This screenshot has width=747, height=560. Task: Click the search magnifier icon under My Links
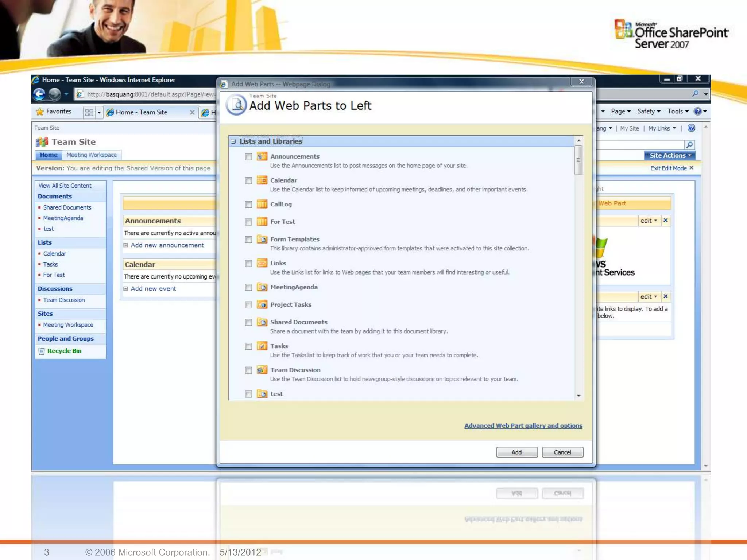coord(689,145)
